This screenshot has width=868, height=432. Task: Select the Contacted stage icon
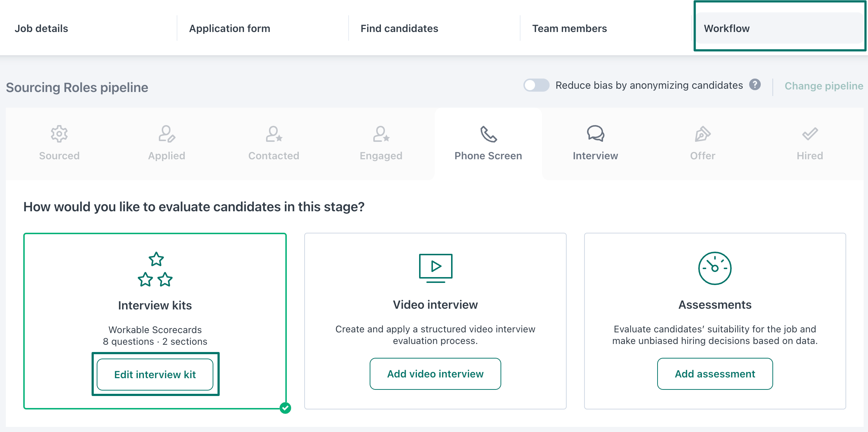(274, 134)
